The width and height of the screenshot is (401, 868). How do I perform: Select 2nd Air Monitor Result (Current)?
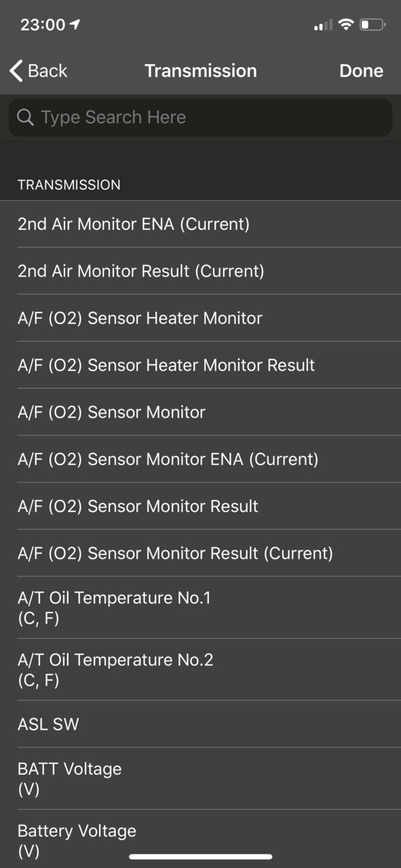click(200, 271)
